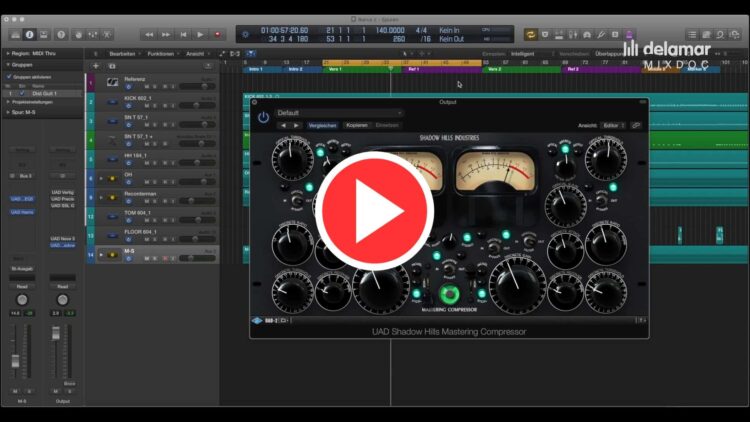Viewport: 750px width, 422px height.
Task: Click the Bus 5 send slot on the M-S strip
Action: click(22, 176)
